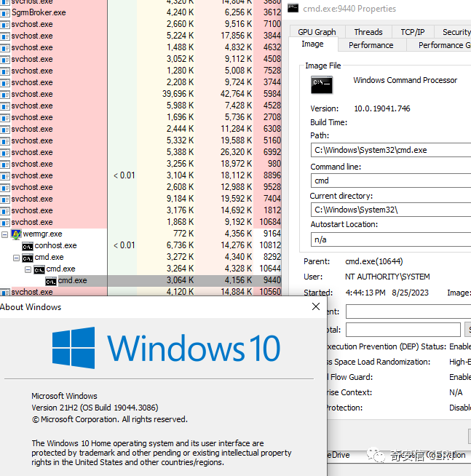This screenshot has width=471, height=476.
Task: Click the wermgr.exe process icon
Action: 16,234
